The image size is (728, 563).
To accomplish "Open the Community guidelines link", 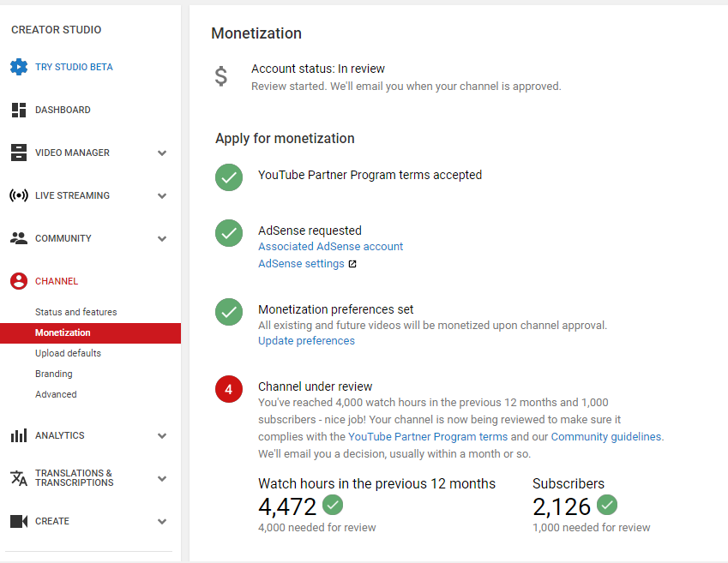I will coord(606,437).
